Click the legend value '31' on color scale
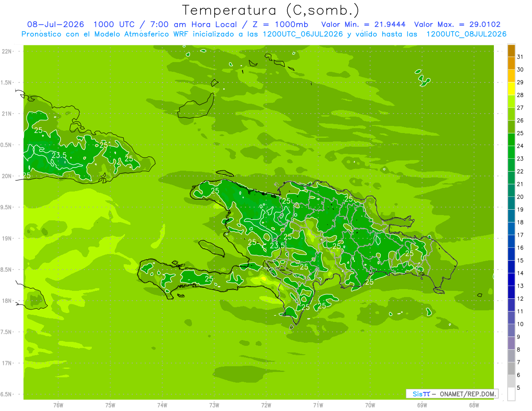 click(x=520, y=57)
